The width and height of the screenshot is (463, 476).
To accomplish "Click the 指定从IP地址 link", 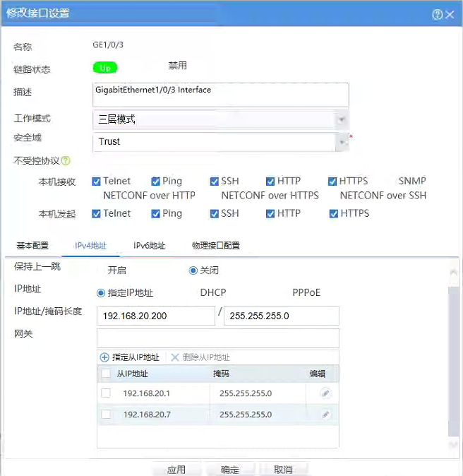I will click(136, 357).
